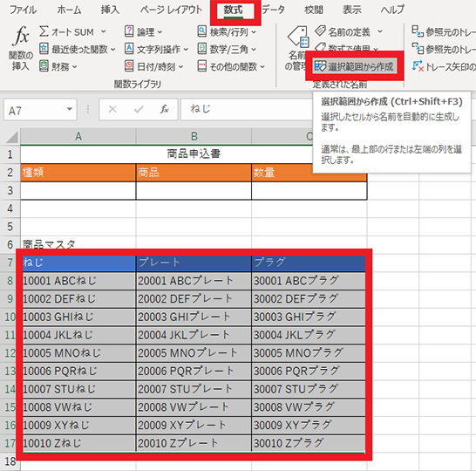Viewport: 476px width, 471px height.
Task: Select column B header
Action: (194, 136)
